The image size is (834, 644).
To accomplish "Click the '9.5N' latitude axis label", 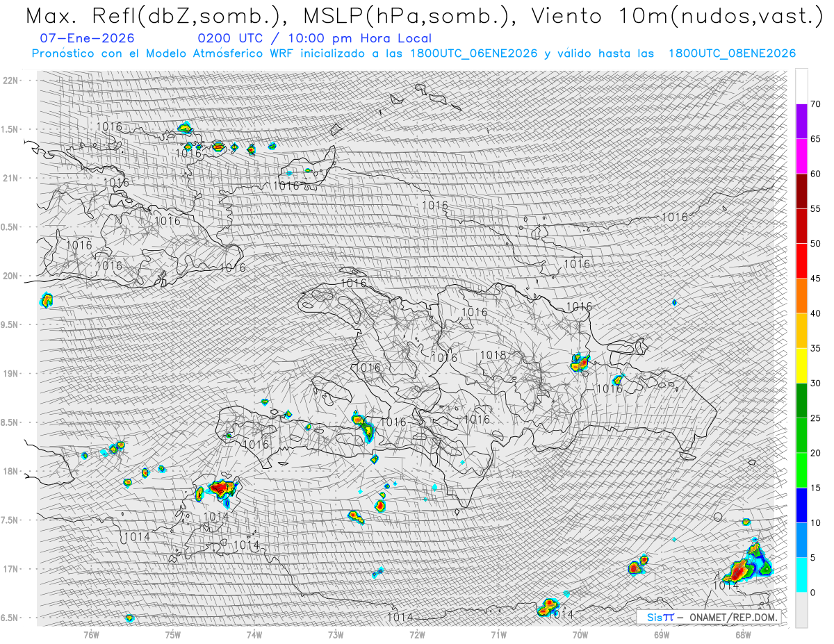I will pos(9,325).
